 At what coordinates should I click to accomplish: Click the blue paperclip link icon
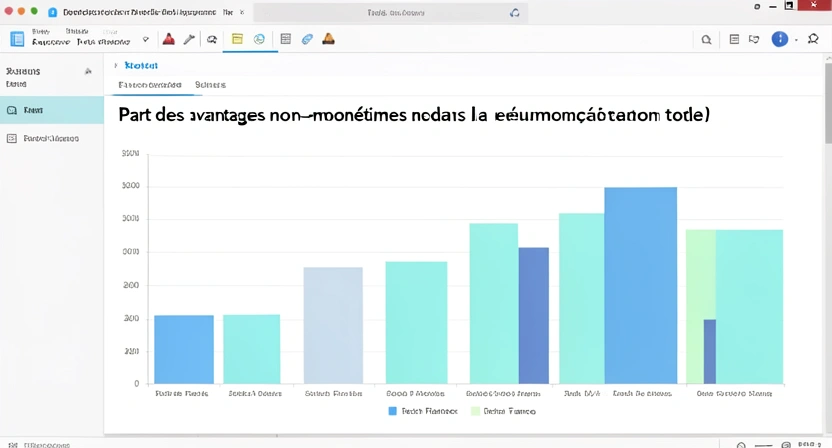pyautogui.click(x=307, y=39)
